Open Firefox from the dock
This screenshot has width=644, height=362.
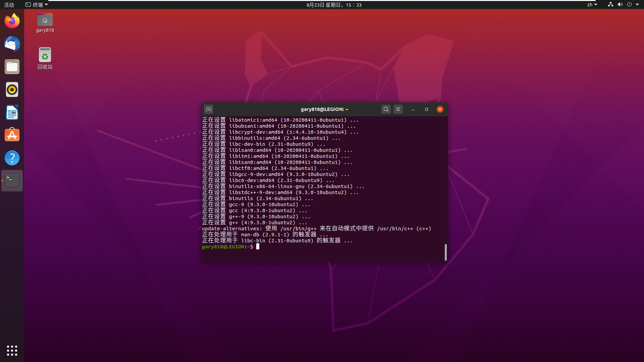pos(12,21)
